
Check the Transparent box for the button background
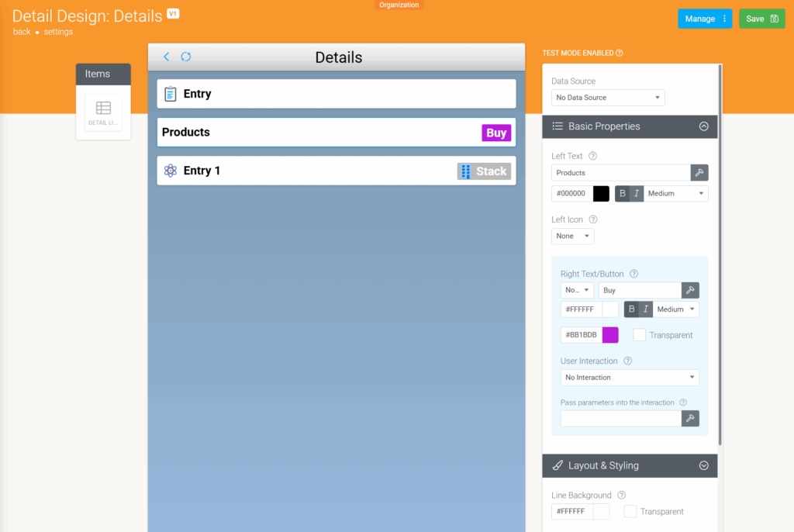click(x=640, y=335)
